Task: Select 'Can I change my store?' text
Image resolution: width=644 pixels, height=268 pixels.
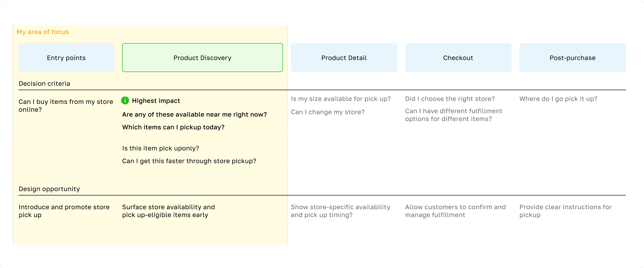Action: pyautogui.click(x=327, y=112)
